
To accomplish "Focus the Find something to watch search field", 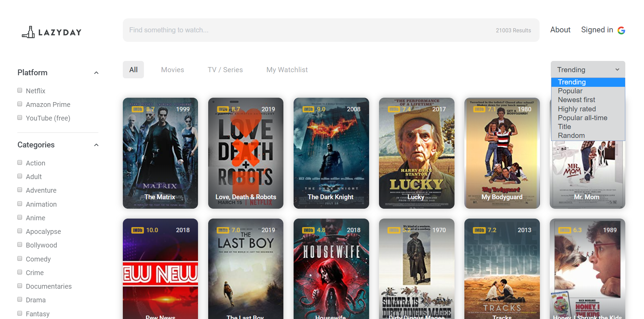I will point(331,30).
